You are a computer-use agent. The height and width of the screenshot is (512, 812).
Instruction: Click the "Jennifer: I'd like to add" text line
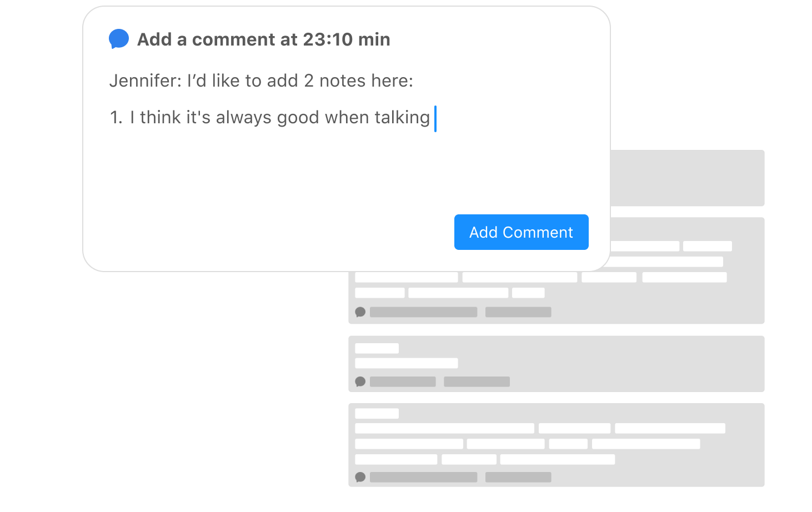261,81
